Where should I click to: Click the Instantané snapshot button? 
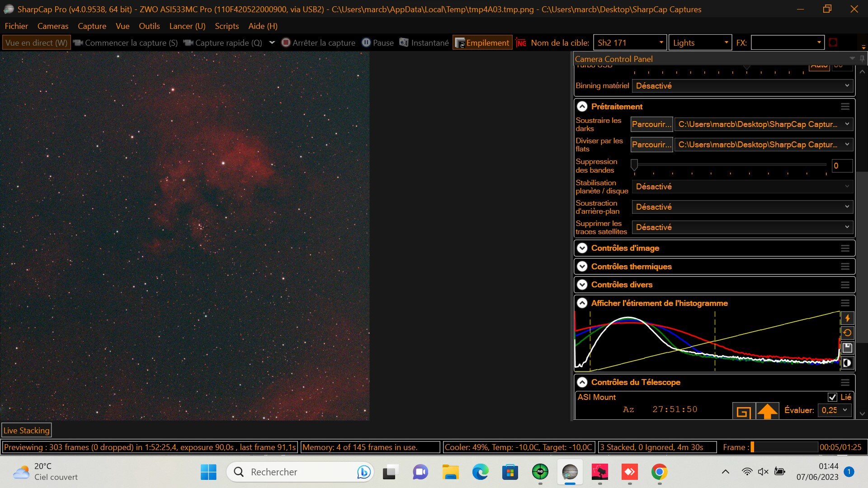click(x=424, y=43)
